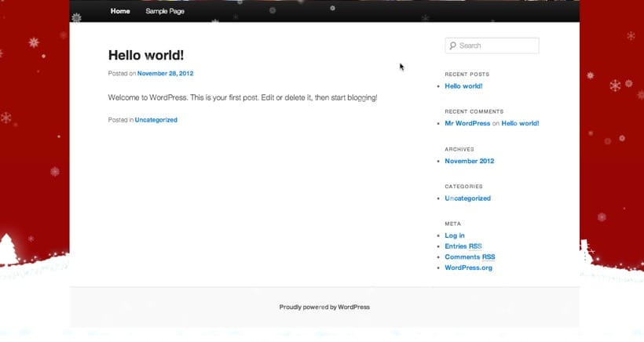Open Hello world! link in Recent Comments
Screen dimensions: 644x342
click(520, 123)
